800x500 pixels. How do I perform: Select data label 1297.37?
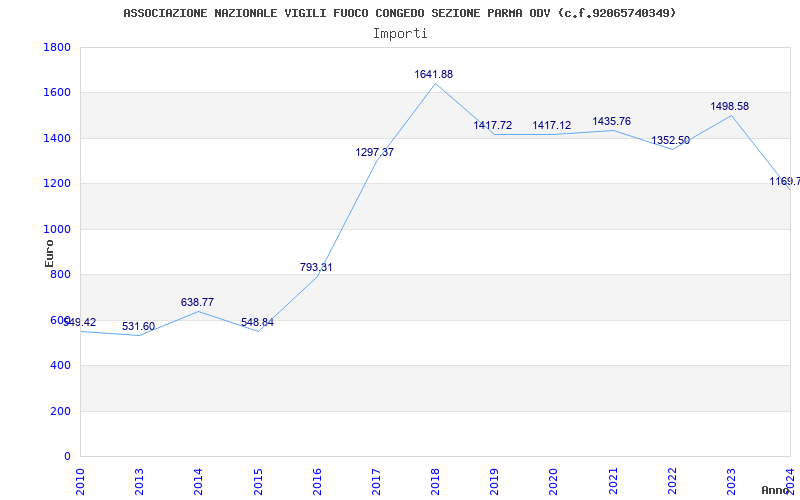[374, 153]
